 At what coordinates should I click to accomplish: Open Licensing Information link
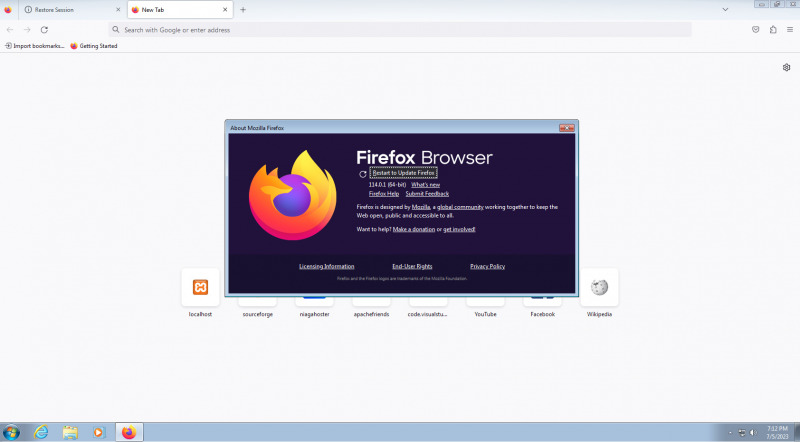[x=327, y=266]
